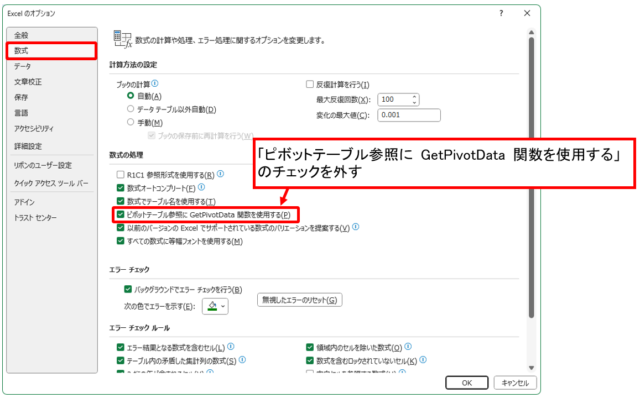Enable 反復計算を行う(I) checkbox

310,84
